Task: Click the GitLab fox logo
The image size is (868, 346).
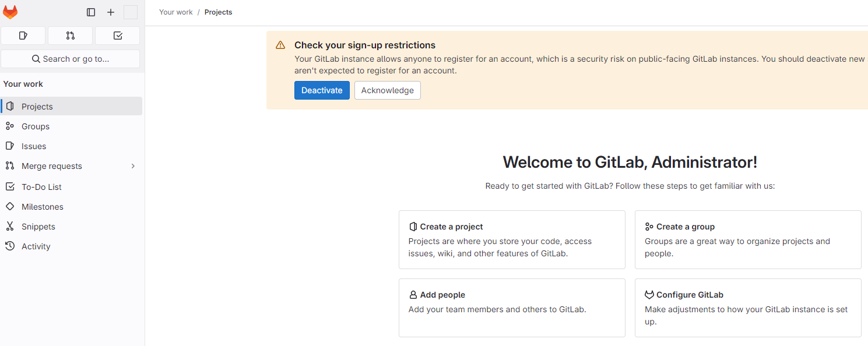Action: (x=10, y=12)
